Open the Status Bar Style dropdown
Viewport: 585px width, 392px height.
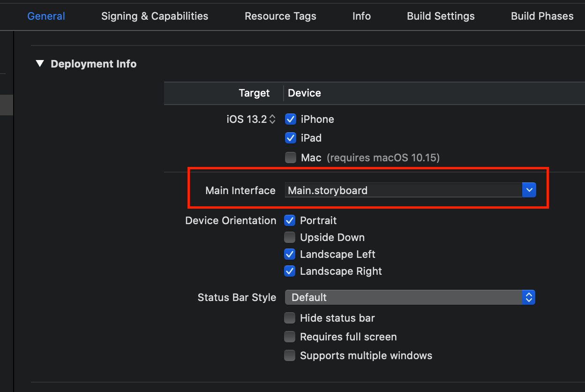point(410,297)
